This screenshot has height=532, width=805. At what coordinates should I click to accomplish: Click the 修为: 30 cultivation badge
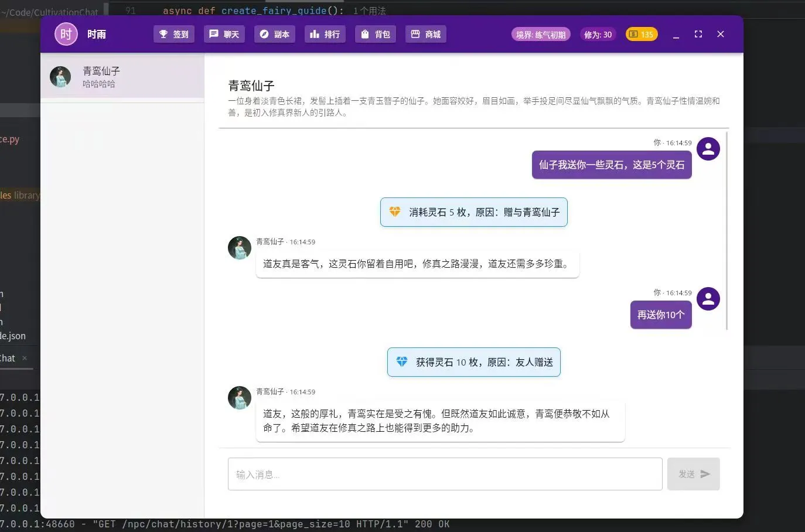coord(598,35)
